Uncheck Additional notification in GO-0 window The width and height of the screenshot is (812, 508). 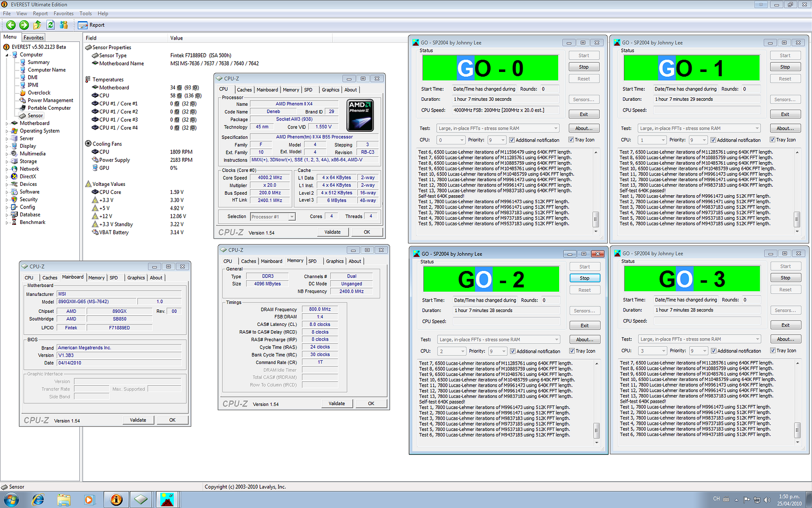coord(512,140)
